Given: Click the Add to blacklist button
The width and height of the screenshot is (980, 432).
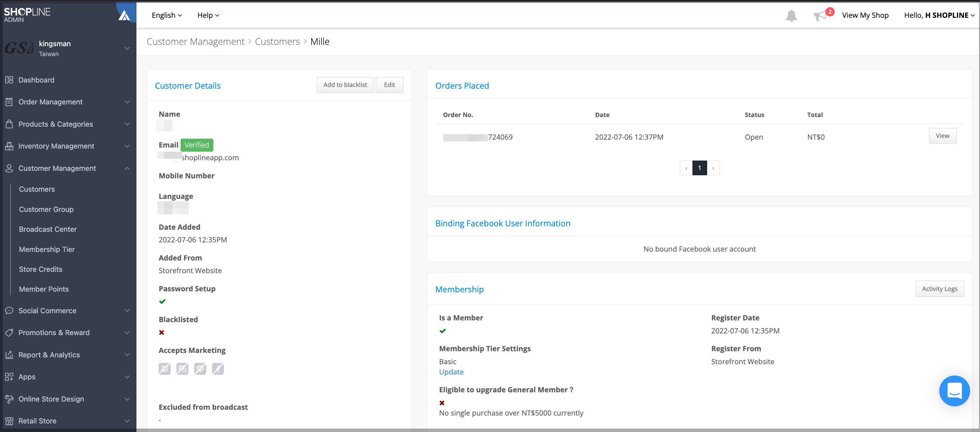Looking at the screenshot, I should (345, 85).
